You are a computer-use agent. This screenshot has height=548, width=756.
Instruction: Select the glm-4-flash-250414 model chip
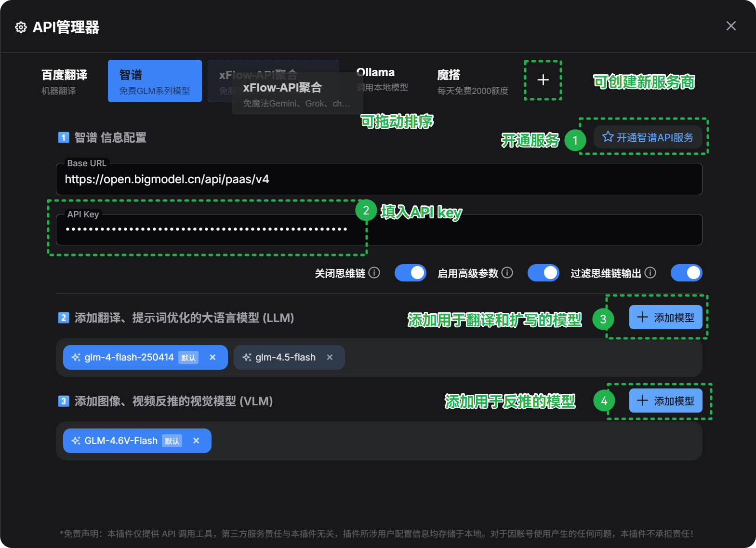pyautogui.click(x=146, y=357)
